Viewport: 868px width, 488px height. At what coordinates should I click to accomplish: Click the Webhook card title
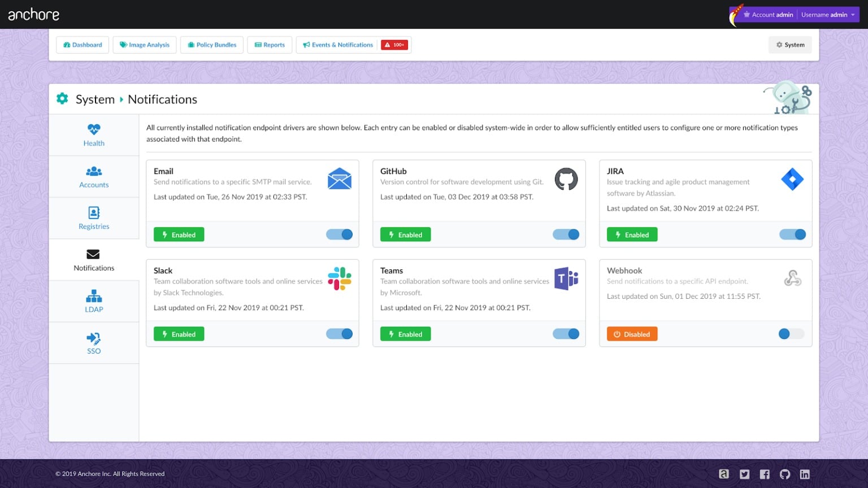pyautogui.click(x=624, y=271)
